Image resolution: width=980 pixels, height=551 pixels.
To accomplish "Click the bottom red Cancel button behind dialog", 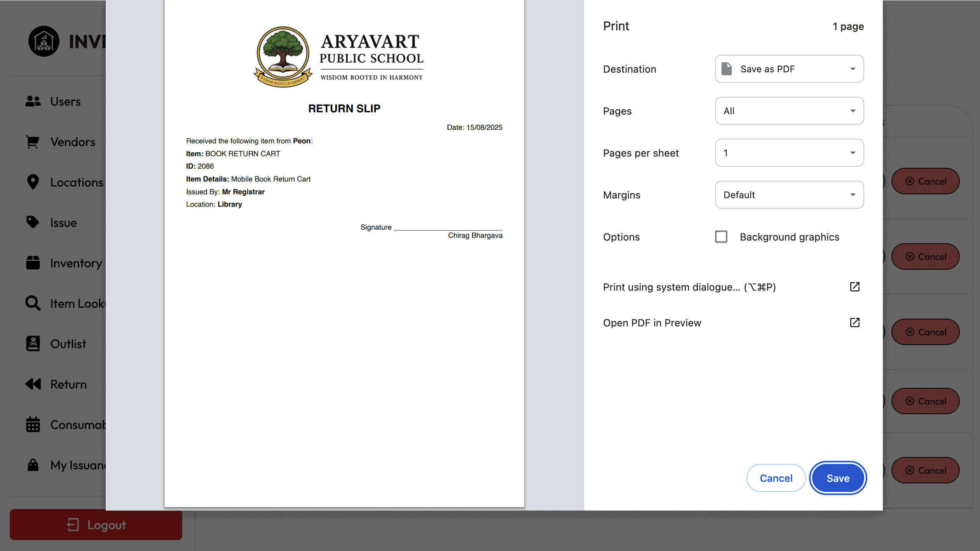I will 925,470.
